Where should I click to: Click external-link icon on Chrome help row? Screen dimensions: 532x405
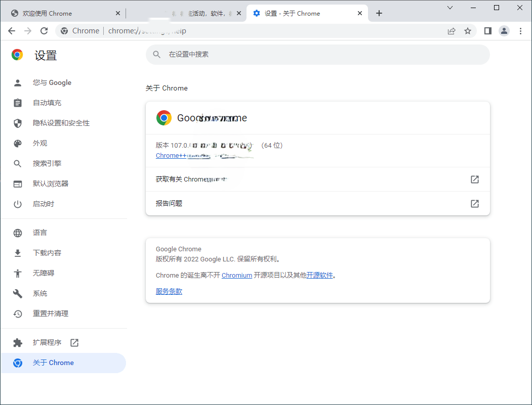[475, 179]
